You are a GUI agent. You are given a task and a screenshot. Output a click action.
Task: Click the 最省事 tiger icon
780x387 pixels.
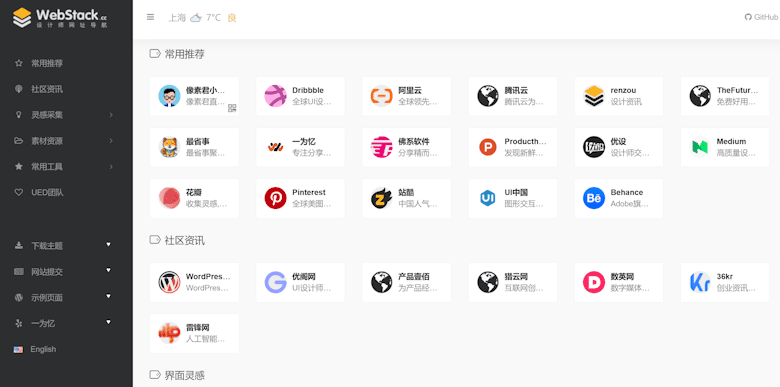coord(169,147)
